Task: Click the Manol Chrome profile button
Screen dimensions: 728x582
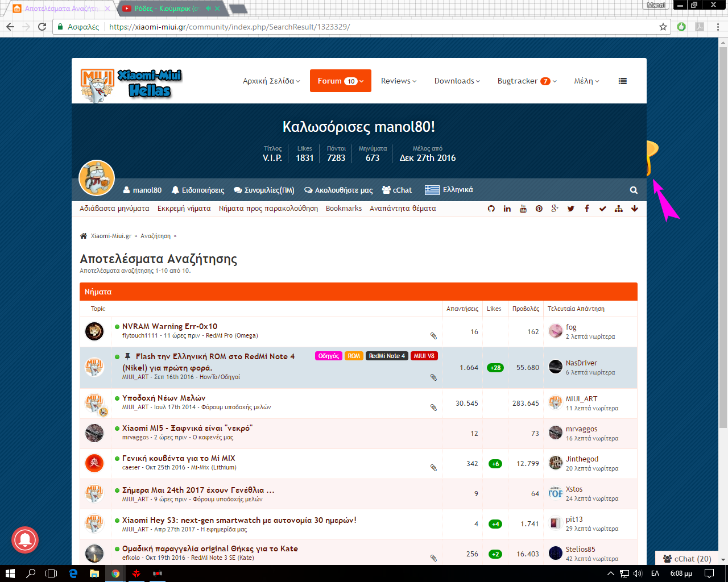Action: [x=656, y=5]
